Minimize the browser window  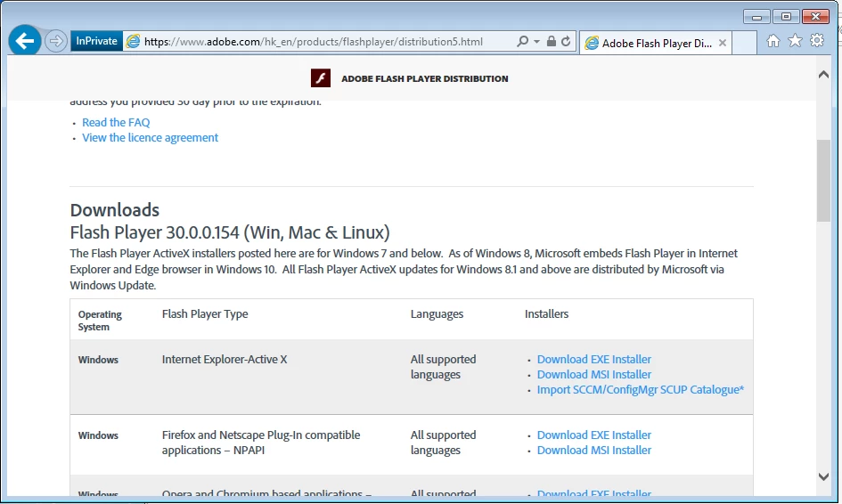click(x=757, y=17)
